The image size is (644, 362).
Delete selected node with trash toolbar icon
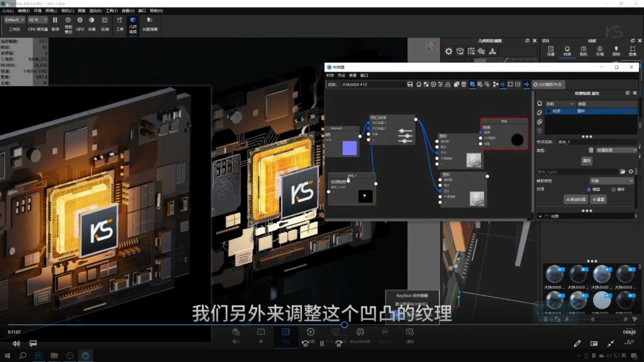click(464, 84)
